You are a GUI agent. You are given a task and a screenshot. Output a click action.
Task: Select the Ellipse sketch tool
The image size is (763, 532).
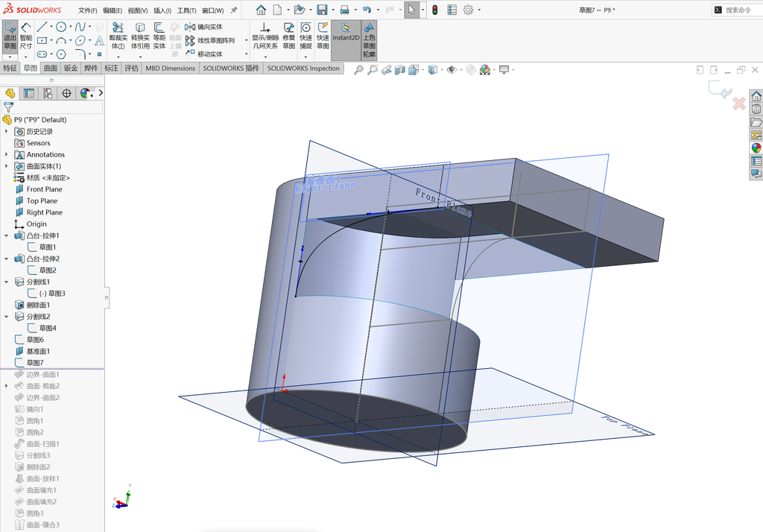[80, 40]
